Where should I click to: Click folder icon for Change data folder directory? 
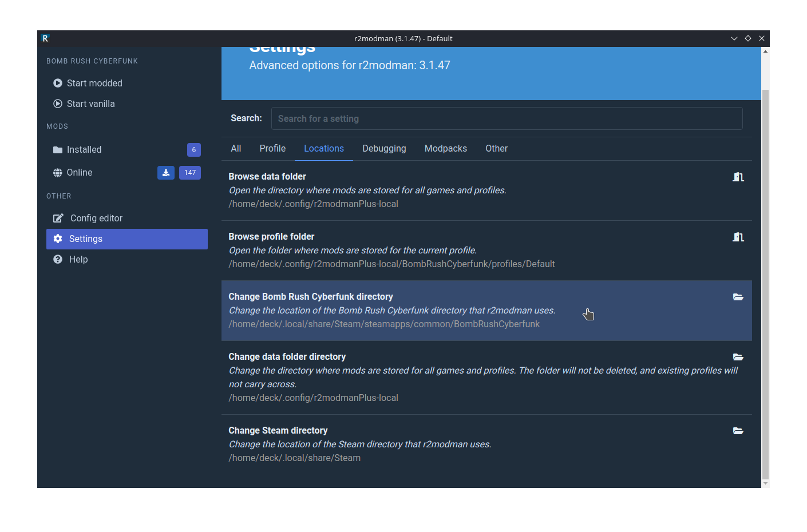point(738,357)
